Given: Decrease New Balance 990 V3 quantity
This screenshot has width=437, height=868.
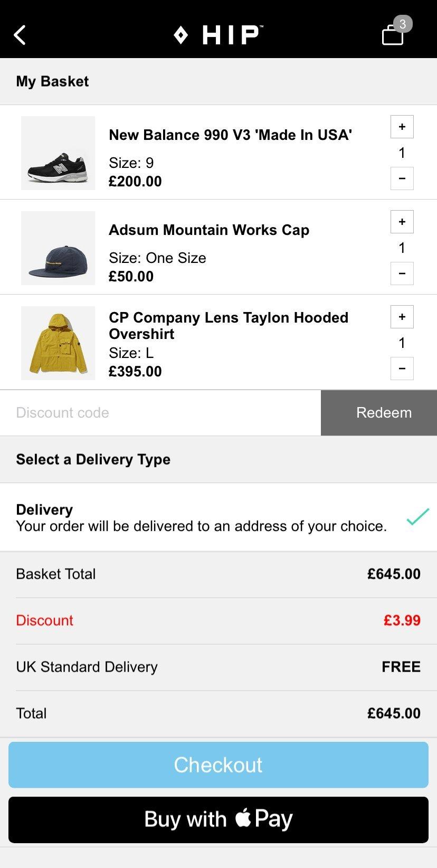Looking at the screenshot, I should point(402,178).
